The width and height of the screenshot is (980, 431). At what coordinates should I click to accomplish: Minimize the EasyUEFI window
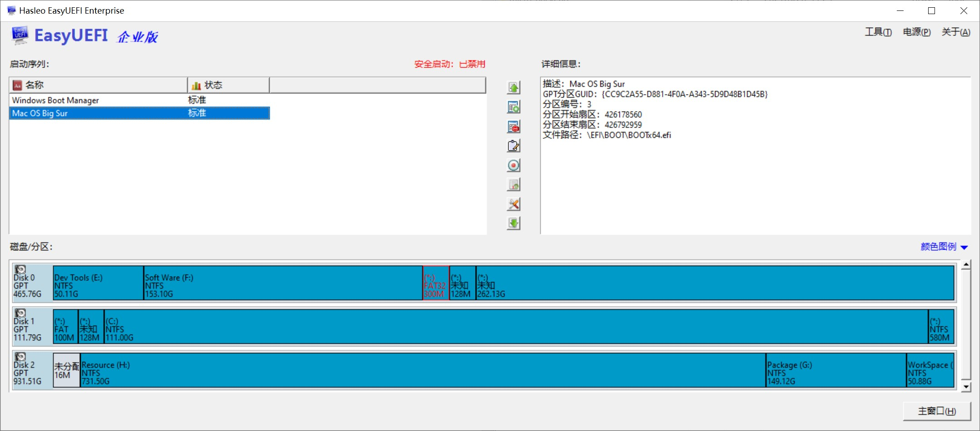coord(900,10)
